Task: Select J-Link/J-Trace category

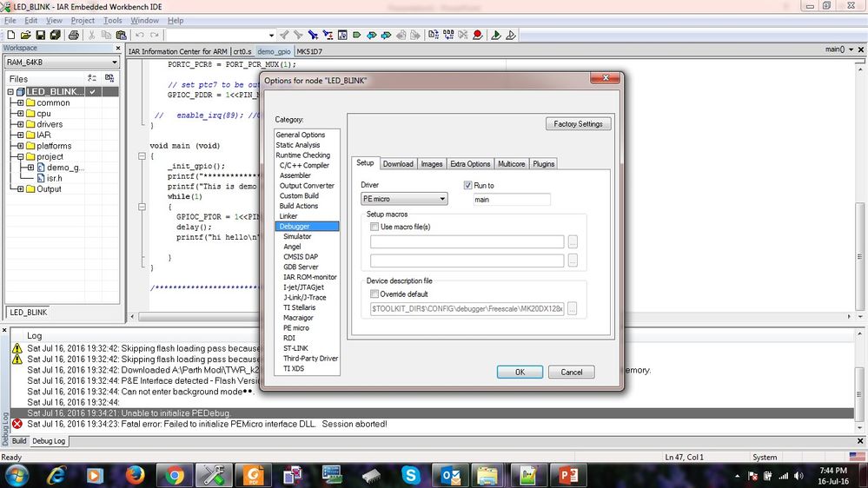Action: pyautogui.click(x=304, y=298)
